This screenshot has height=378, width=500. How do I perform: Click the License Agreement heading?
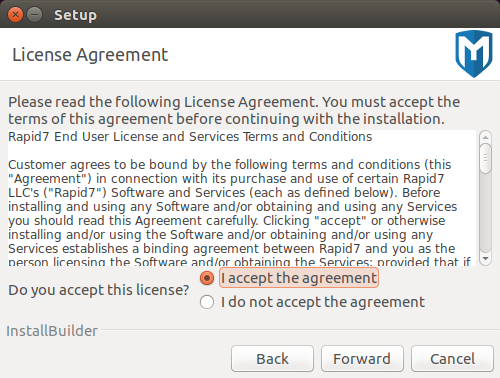[90, 55]
